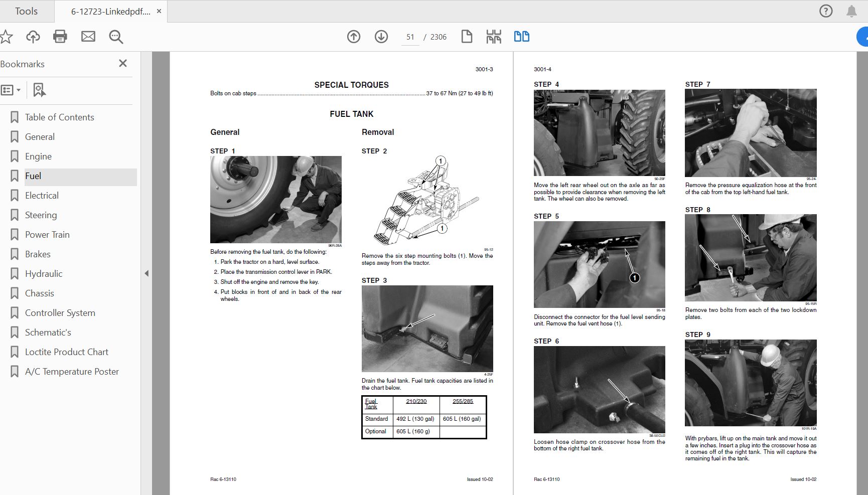
Task: Close the Bookmarks panel
Action: click(123, 63)
